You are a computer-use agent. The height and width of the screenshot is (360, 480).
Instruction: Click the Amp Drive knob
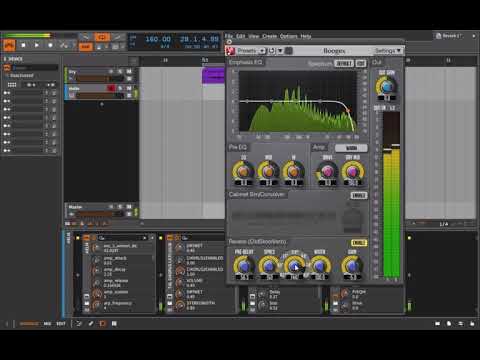tap(327, 171)
